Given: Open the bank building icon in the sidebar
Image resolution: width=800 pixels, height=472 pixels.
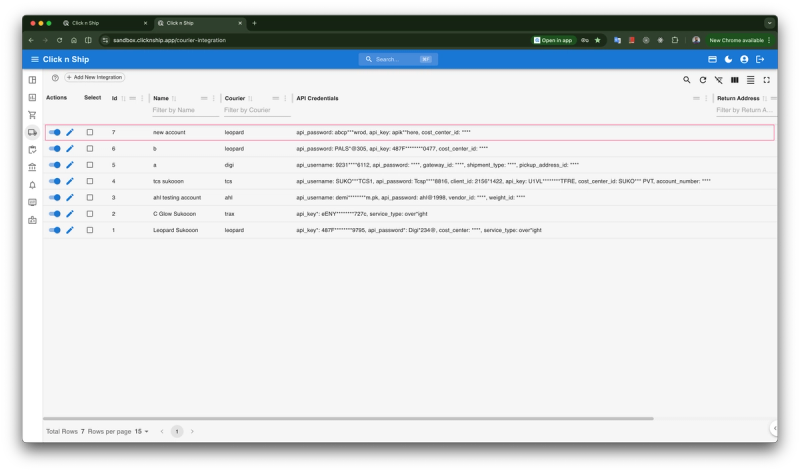Looking at the screenshot, I should click(x=32, y=167).
